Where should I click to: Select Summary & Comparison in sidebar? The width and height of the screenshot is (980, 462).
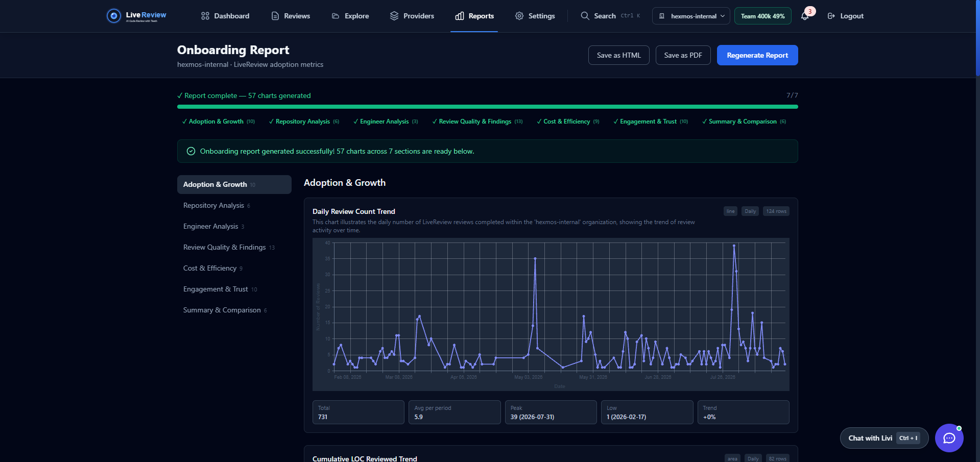234,310
